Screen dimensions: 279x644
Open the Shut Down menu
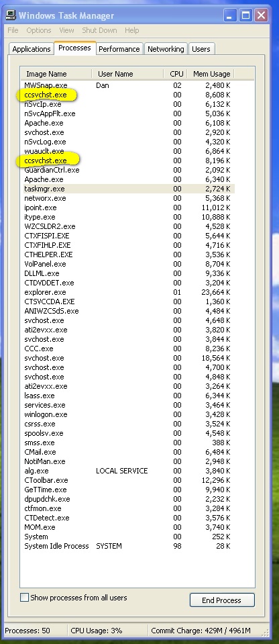click(x=99, y=30)
